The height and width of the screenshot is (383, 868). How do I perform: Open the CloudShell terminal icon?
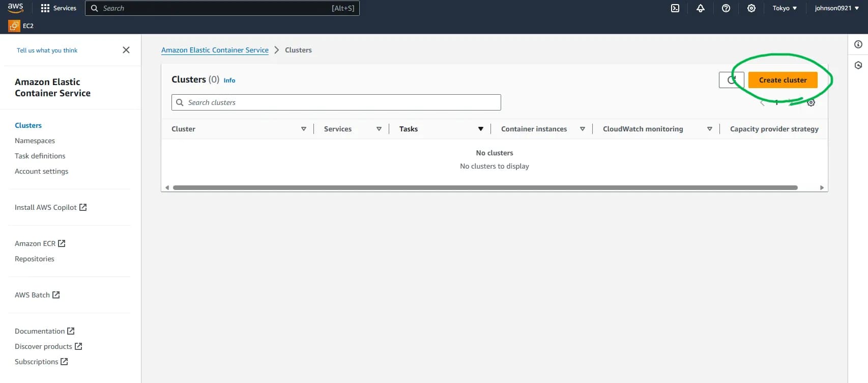pos(675,8)
